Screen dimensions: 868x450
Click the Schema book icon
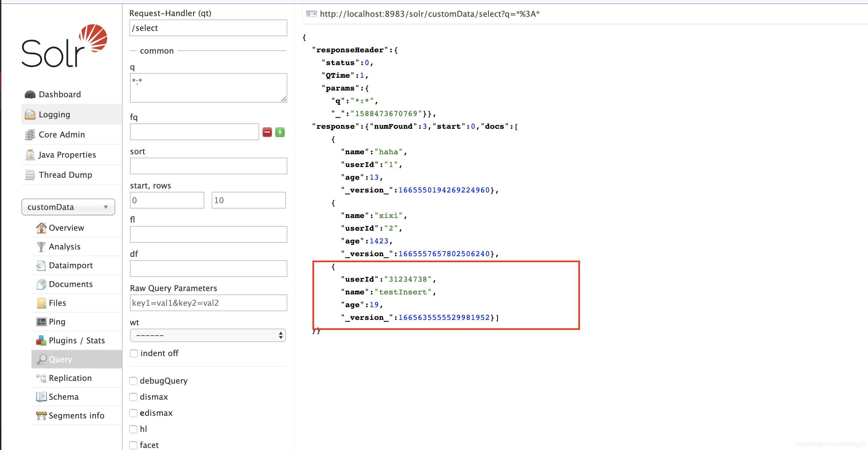41,397
